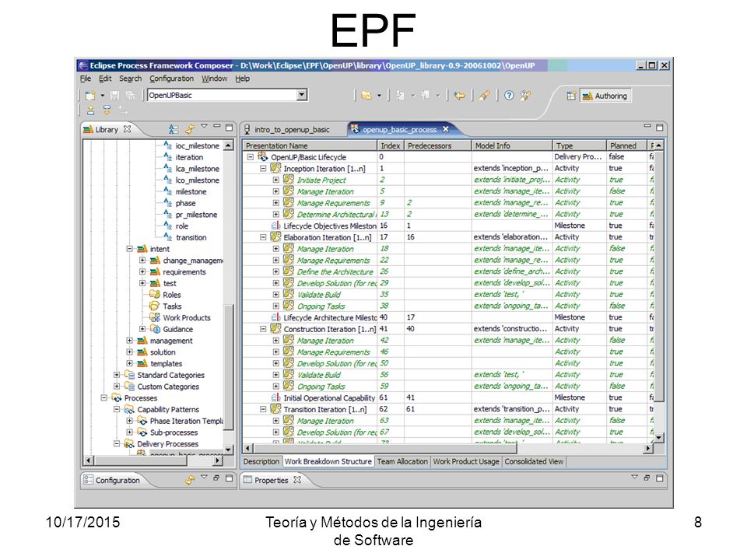Close the openup_basic_process editor tab
The width and height of the screenshot is (747, 560).
445,129
